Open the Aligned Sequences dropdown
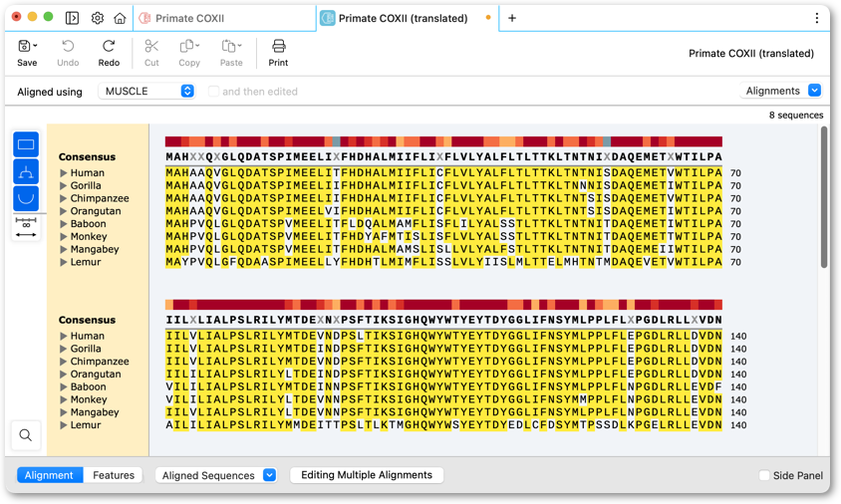Screen dimensions: 841x504 (215, 475)
